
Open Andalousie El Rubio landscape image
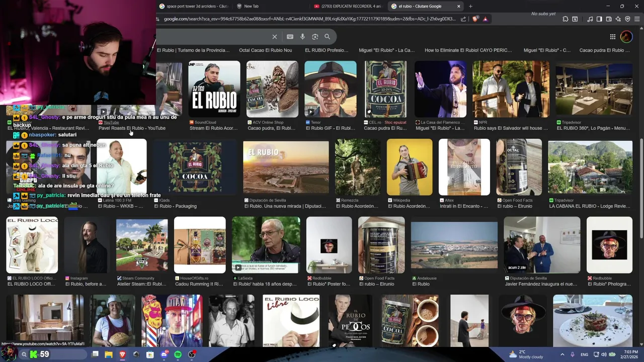454,245
